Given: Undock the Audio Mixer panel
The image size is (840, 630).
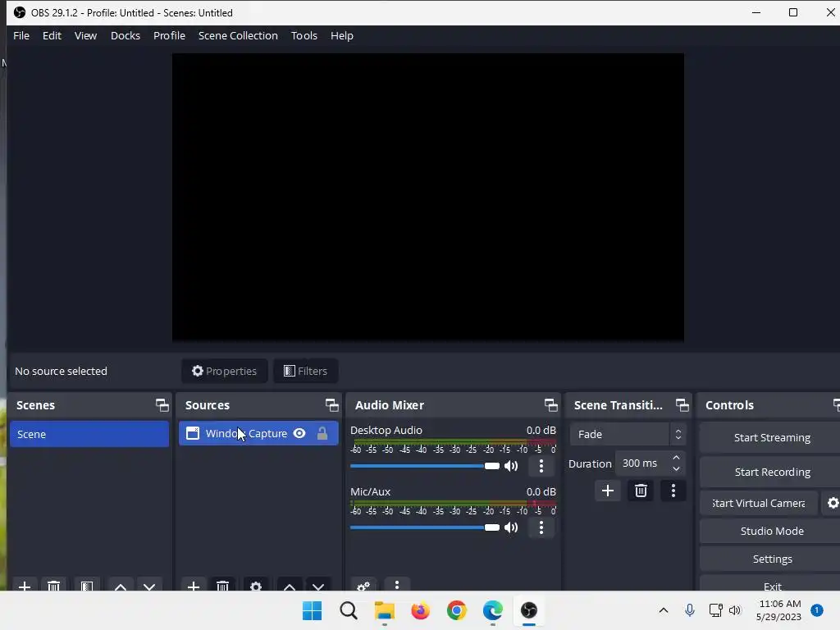Looking at the screenshot, I should tap(550, 405).
